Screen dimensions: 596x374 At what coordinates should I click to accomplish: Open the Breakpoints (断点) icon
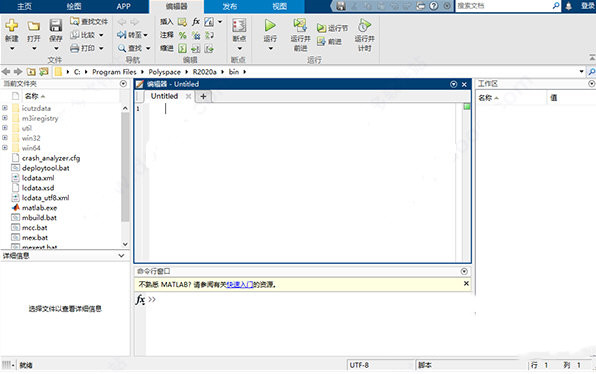coord(239,25)
